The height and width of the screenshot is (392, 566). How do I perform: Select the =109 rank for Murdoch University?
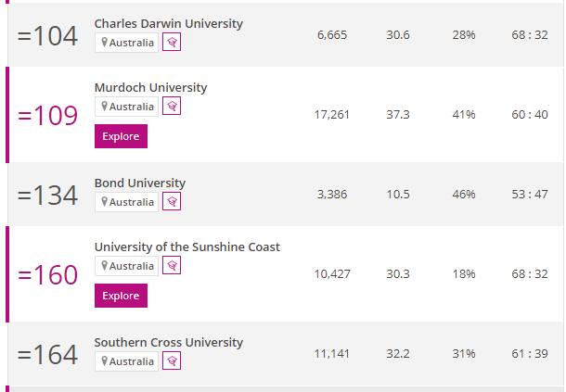point(48,116)
